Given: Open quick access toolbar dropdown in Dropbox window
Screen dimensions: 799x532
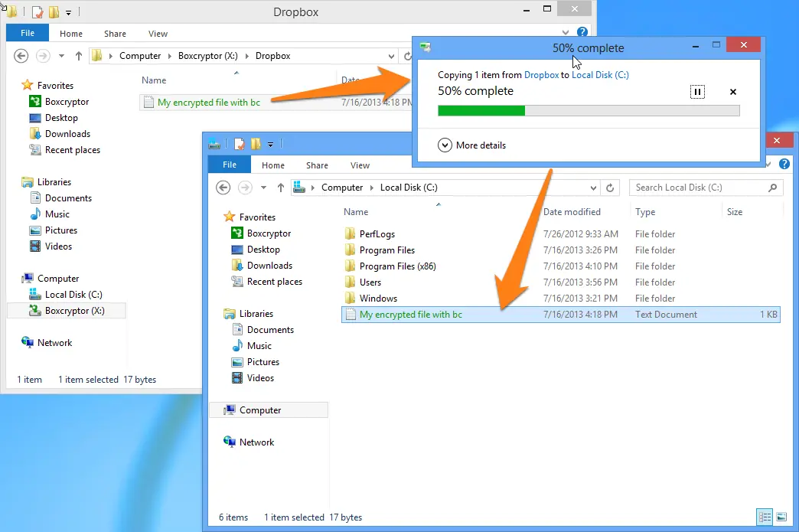Looking at the screenshot, I should click(x=68, y=13).
